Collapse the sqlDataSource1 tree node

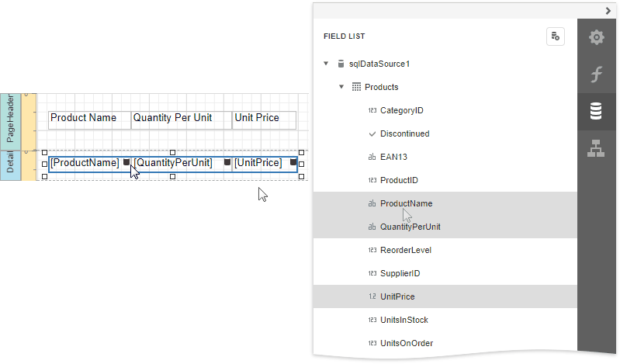(x=326, y=64)
